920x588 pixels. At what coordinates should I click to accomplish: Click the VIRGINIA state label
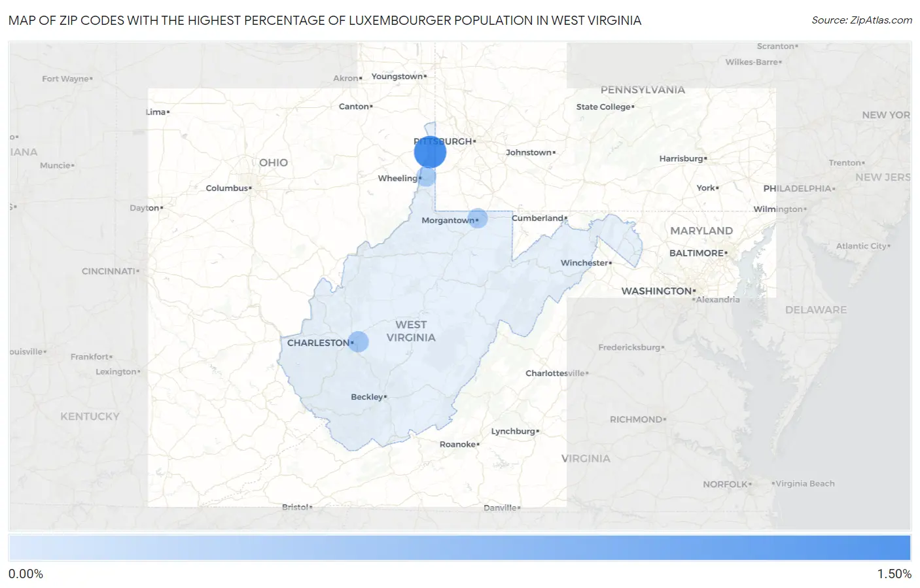586,459
